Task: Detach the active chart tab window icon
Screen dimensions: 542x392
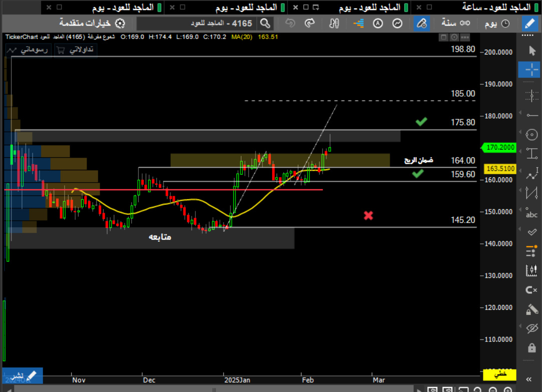Action: (316, 7)
